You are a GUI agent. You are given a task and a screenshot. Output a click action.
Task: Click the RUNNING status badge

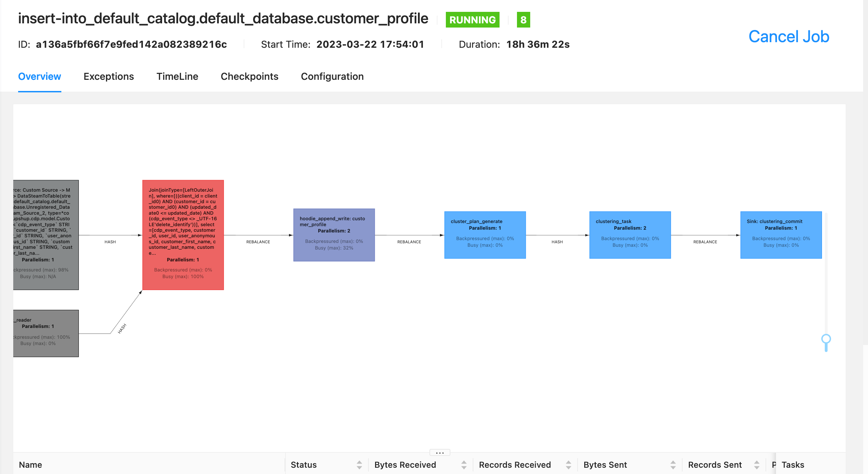coord(472,20)
